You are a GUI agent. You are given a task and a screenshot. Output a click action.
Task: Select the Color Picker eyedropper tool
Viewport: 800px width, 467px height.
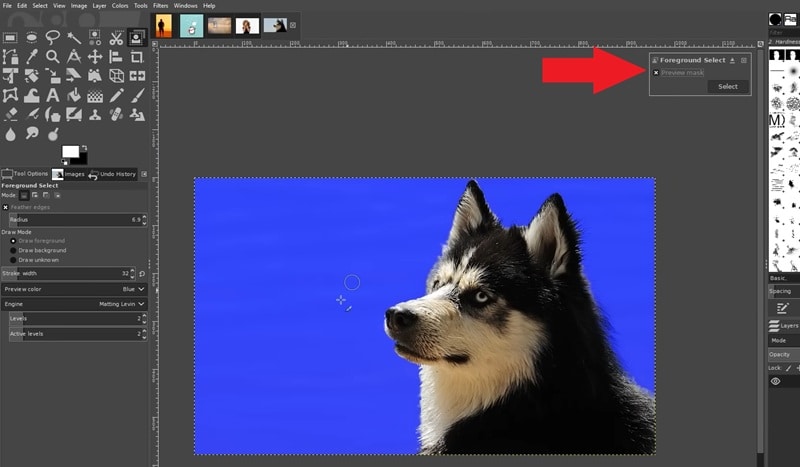32,56
